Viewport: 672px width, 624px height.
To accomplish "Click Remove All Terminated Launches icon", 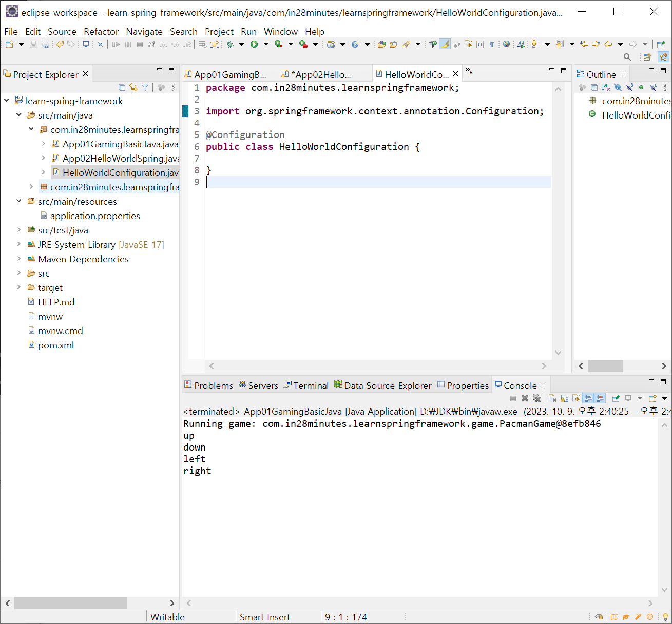I will coord(536,398).
